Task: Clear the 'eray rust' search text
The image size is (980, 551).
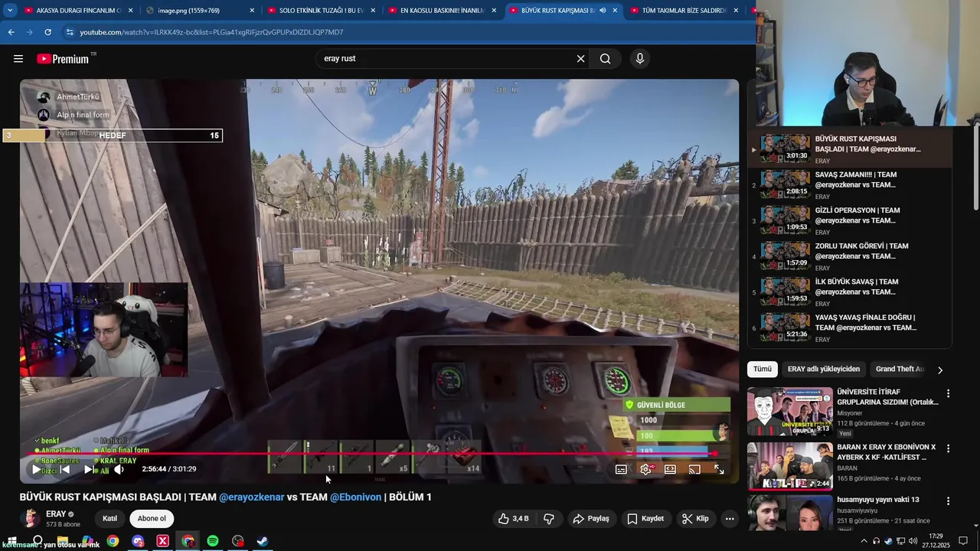Action: click(580, 59)
